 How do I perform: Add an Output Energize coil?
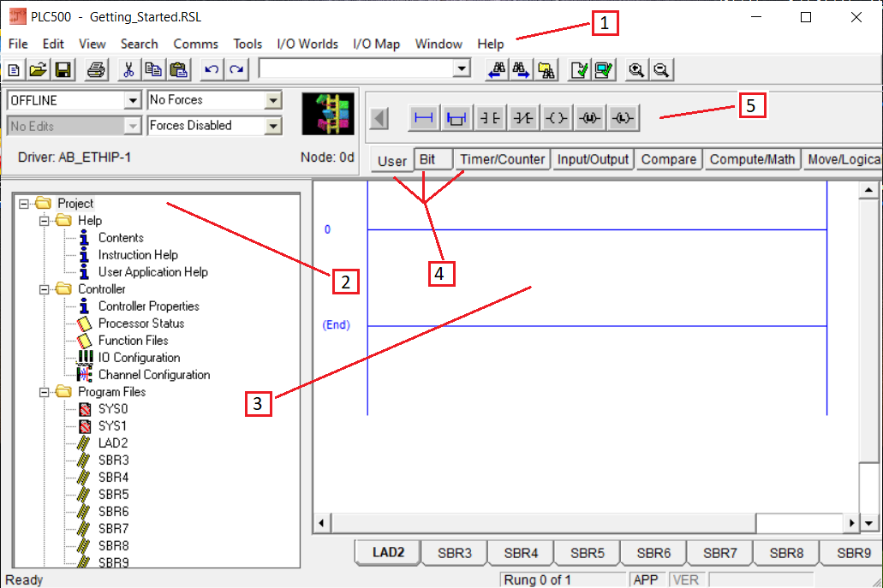click(556, 118)
